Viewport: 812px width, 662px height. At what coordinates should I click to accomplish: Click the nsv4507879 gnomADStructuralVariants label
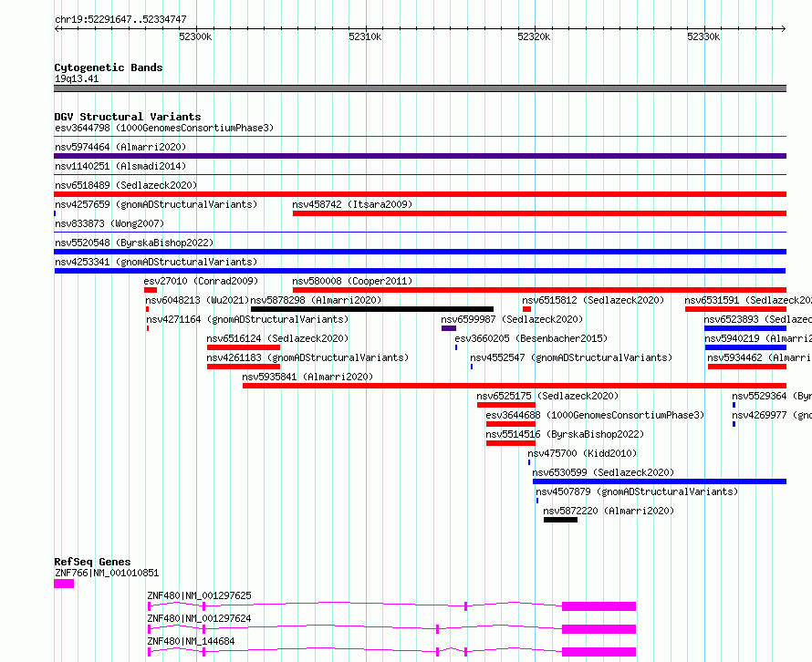pyautogui.click(x=637, y=491)
